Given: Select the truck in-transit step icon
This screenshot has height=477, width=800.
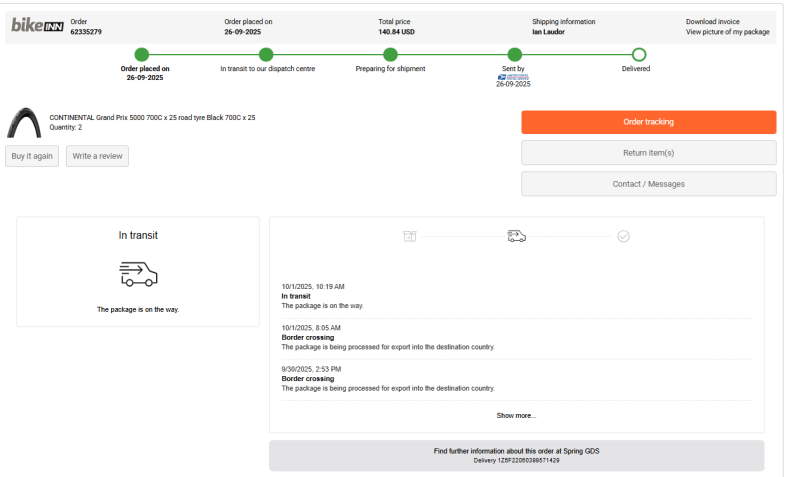Looking at the screenshot, I should [x=516, y=236].
